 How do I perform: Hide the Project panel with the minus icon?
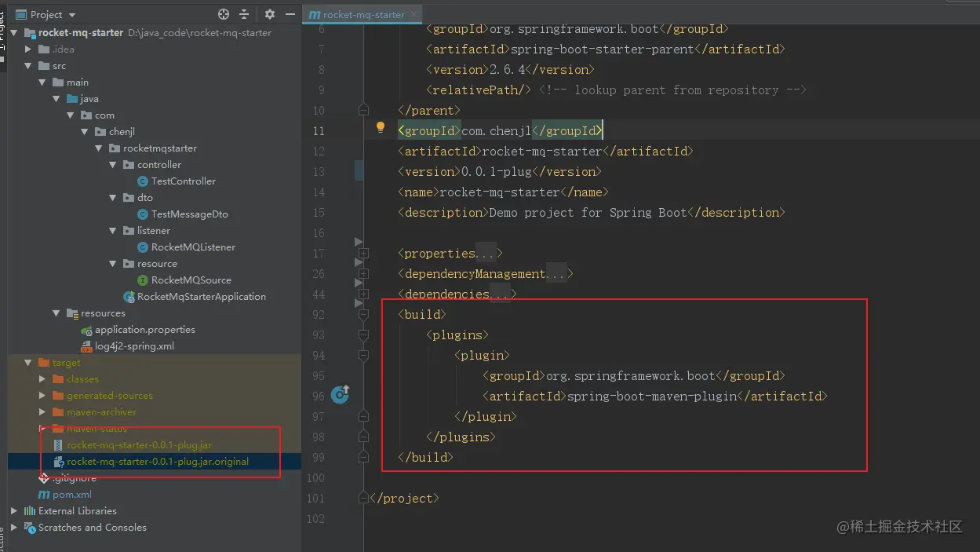(x=290, y=14)
